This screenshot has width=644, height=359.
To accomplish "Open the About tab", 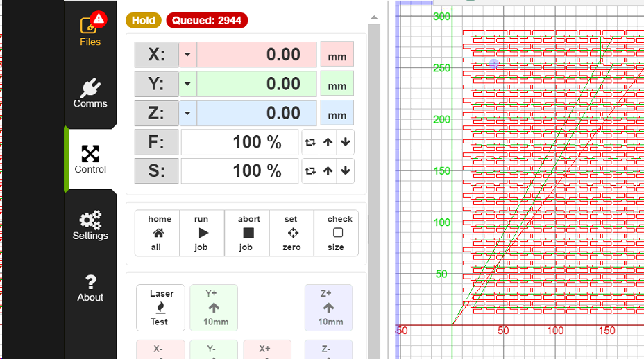I will 90,288.
